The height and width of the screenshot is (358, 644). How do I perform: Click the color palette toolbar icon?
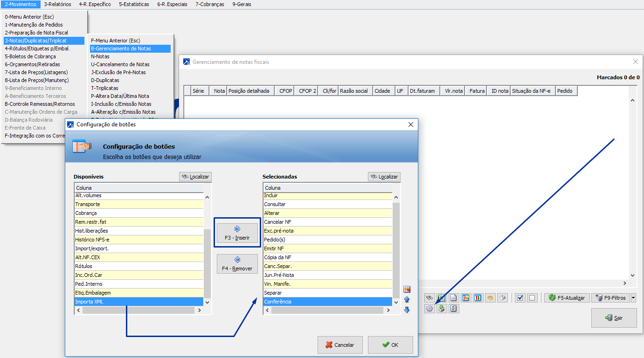tap(490, 298)
